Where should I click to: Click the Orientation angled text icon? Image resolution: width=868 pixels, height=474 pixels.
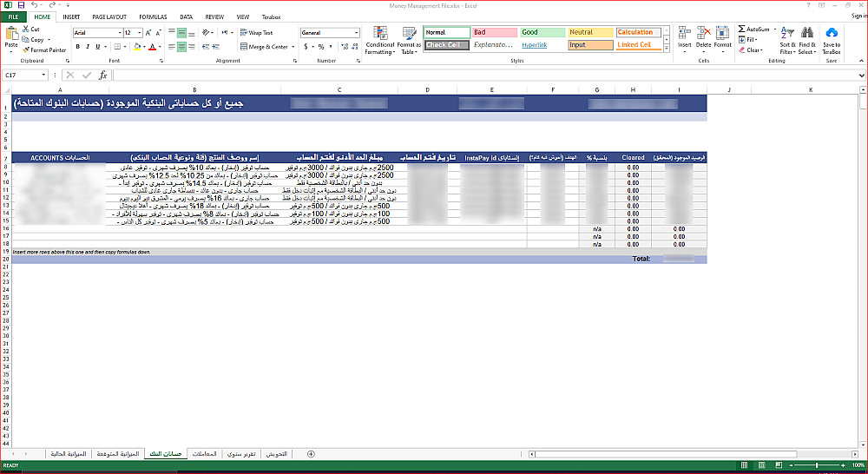pos(206,33)
